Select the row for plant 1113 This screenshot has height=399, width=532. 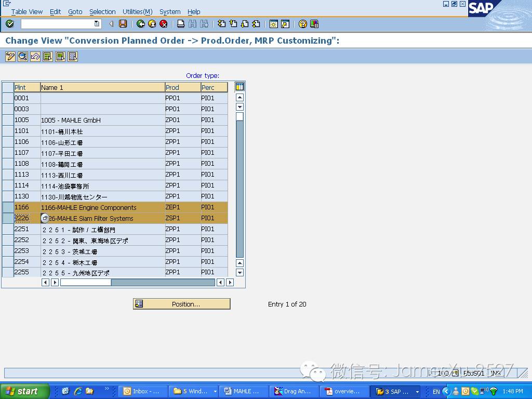point(8,175)
